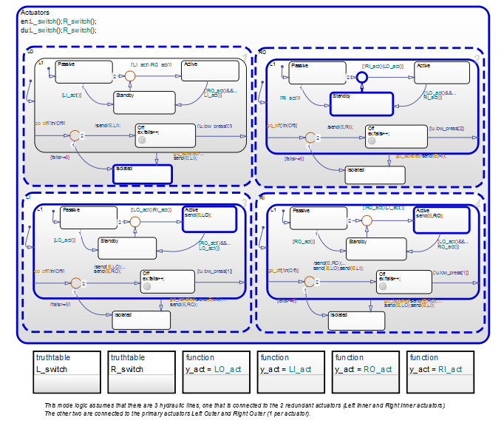The image size is (504, 429).
Task: Select the go_off junction in RI
Action: 310,282
